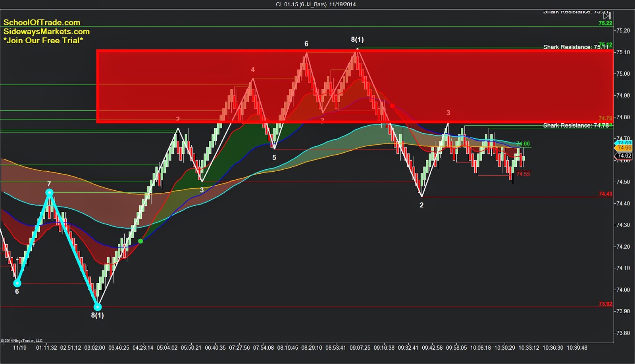Click the scroll-to-latest-bar arrow icon
This screenshot has height=364, width=635.
(x=607, y=16)
